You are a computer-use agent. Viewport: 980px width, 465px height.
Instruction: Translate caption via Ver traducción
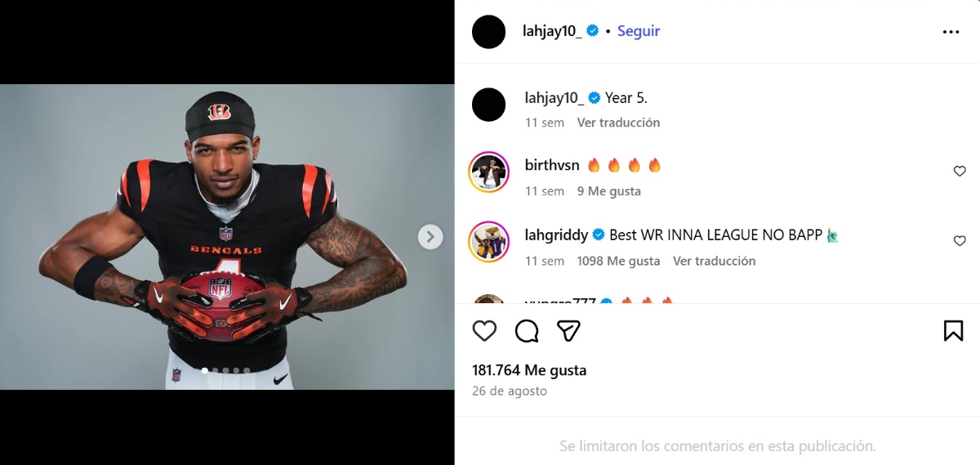coord(618,123)
